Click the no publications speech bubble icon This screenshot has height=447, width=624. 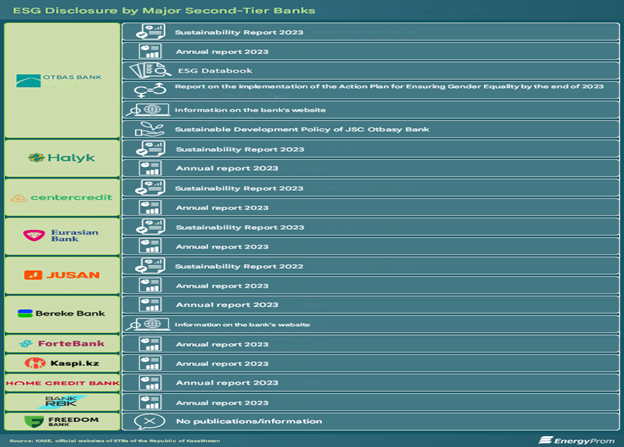coord(150,422)
